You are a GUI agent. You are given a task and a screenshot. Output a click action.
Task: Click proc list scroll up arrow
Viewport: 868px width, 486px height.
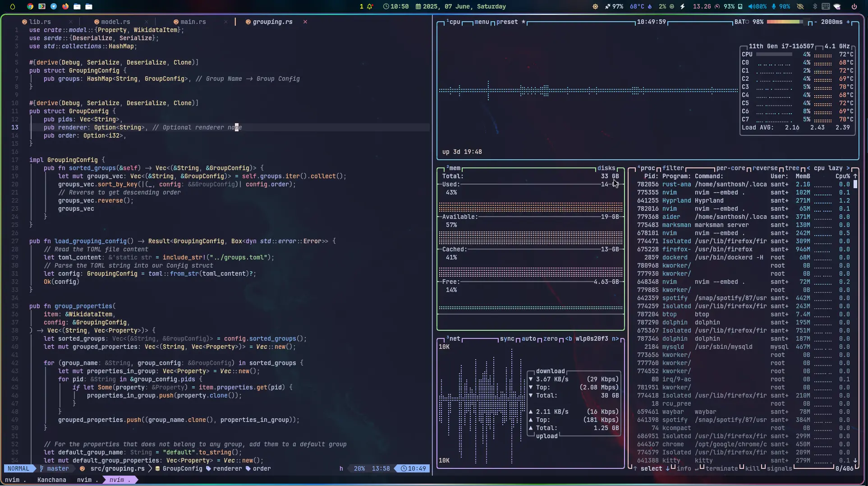coord(855,176)
